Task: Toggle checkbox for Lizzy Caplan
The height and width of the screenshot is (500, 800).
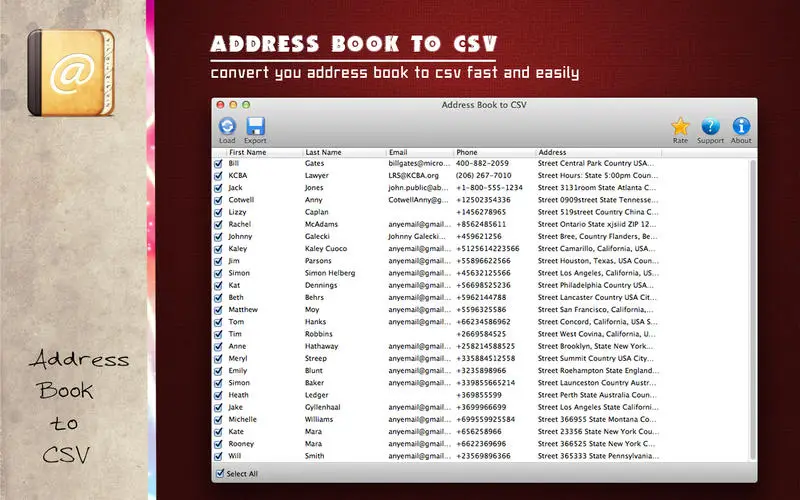Action: pyautogui.click(x=218, y=213)
